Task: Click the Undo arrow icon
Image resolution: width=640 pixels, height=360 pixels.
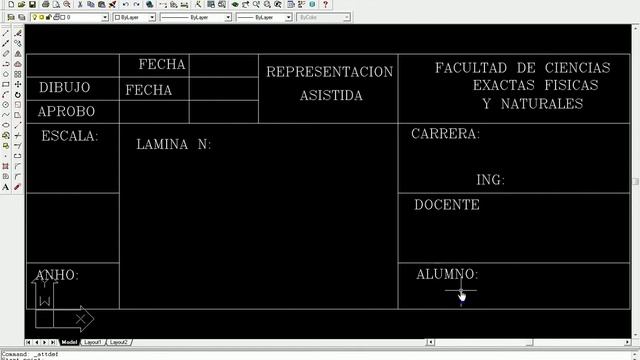Action: coord(126,4)
